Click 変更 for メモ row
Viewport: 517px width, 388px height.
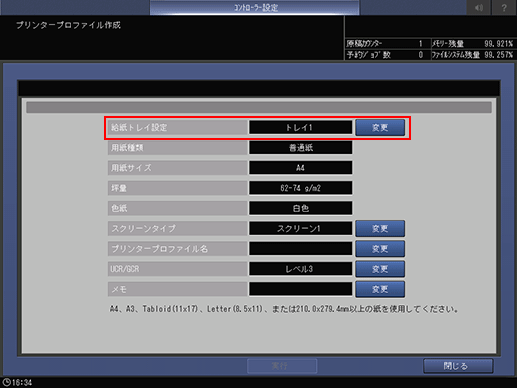coord(380,289)
